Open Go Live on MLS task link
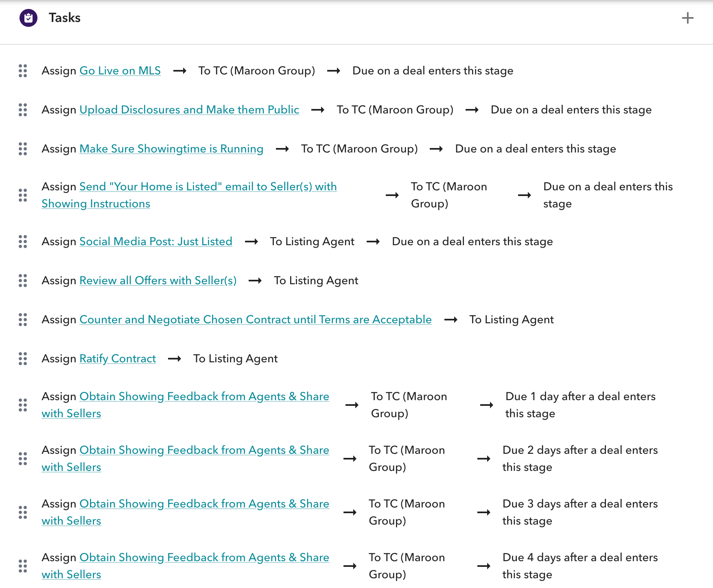The image size is (713, 588). point(120,71)
